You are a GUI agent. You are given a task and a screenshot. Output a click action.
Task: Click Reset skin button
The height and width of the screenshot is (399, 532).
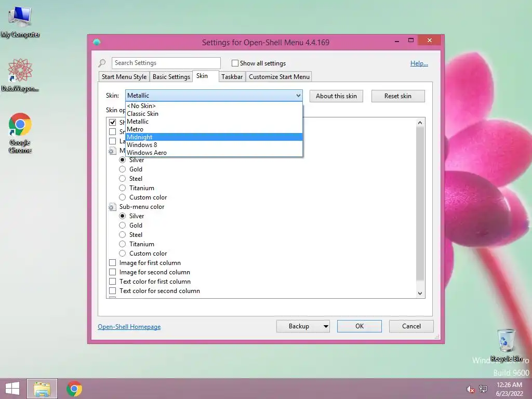[x=398, y=96]
